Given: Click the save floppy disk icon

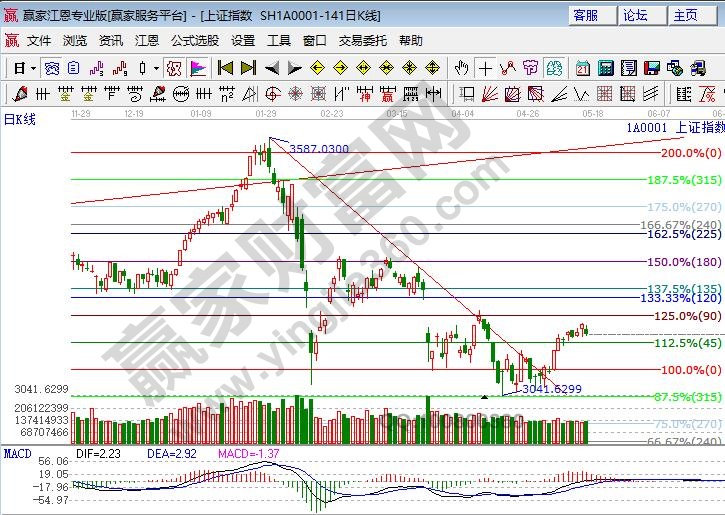Looking at the screenshot, I should (x=652, y=68).
